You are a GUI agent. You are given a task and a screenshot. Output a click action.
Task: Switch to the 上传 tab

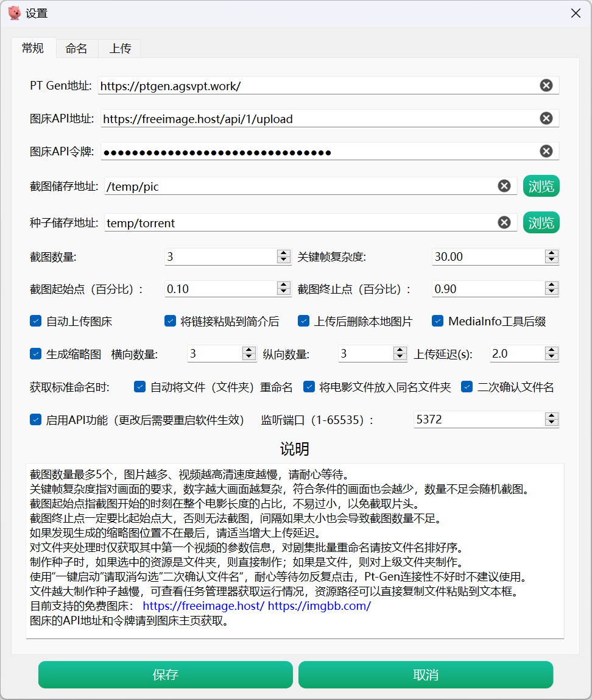120,48
